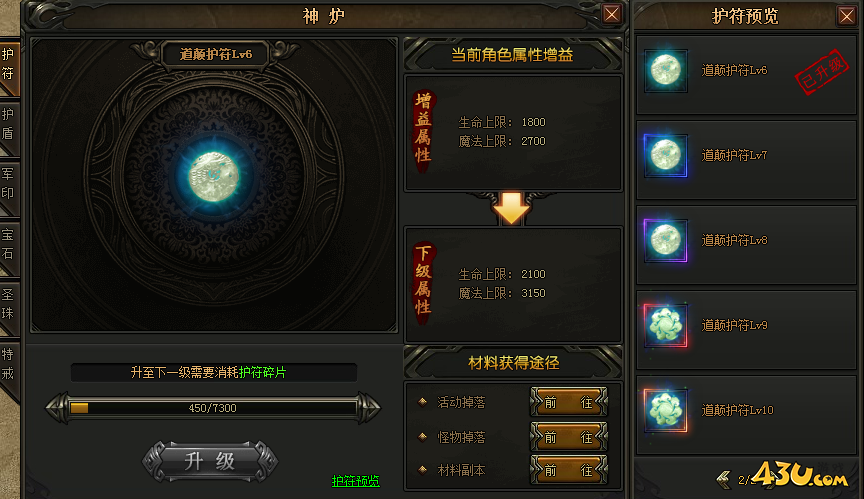Click the 道颠护符Lv6 amulet icon in preview
Image resolution: width=864 pixels, height=499 pixels.
click(x=666, y=70)
